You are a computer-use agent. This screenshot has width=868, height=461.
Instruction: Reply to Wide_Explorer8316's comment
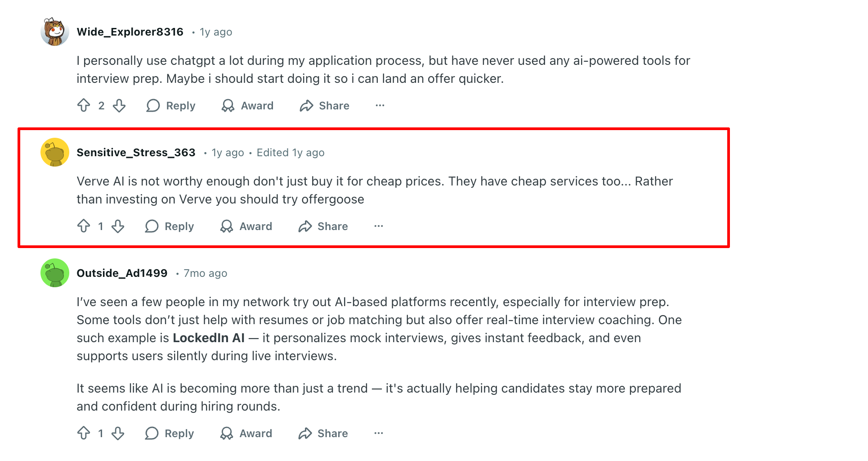tap(171, 106)
